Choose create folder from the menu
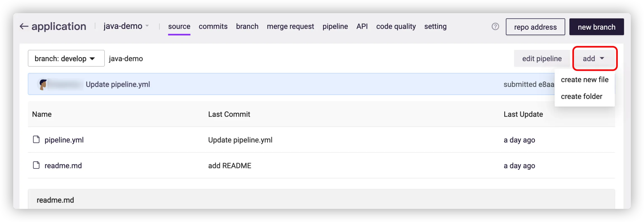644x222 pixels. (x=581, y=96)
